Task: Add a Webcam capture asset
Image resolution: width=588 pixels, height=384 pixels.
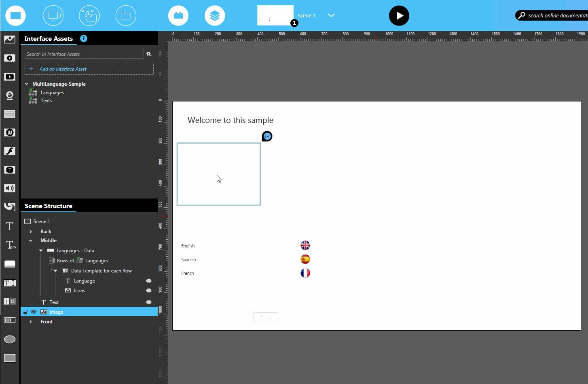Action: tap(10, 95)
